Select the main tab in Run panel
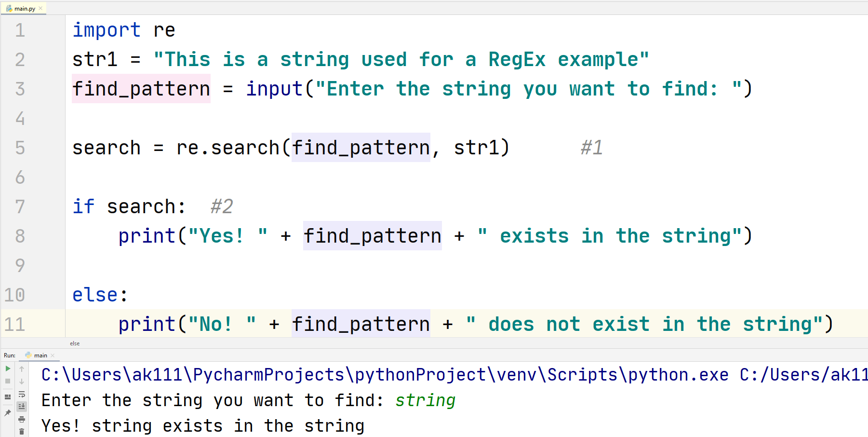868x437 pixels. click(x=40, y=355)
